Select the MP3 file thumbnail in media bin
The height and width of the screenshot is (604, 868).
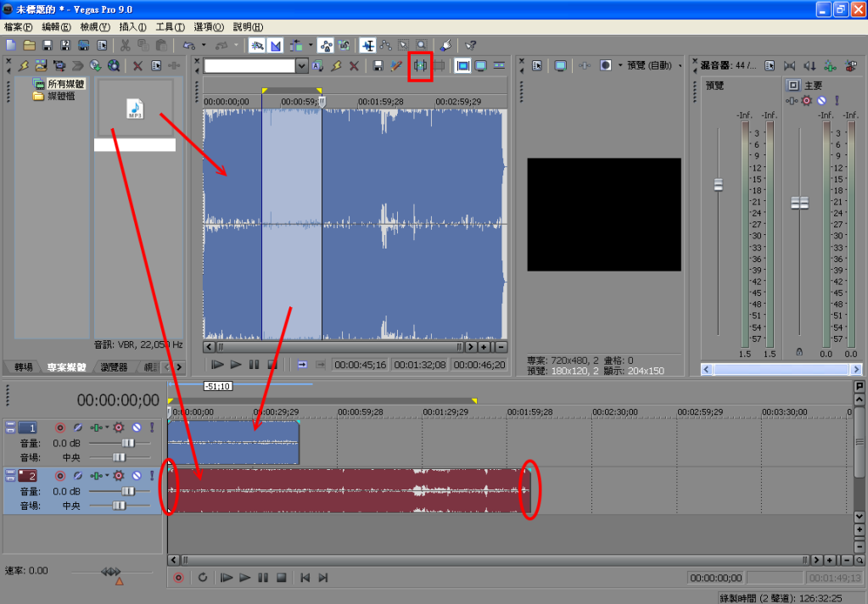coord(135,108)
